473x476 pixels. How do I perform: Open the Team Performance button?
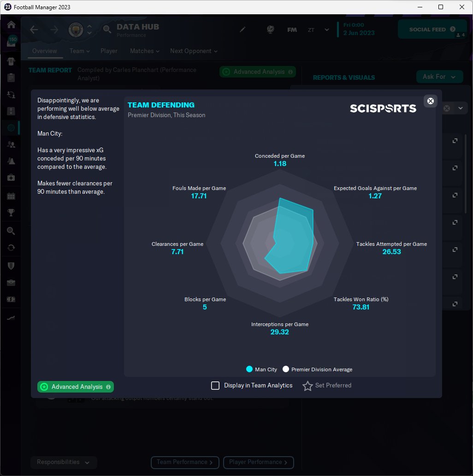(x=185, y=462)
